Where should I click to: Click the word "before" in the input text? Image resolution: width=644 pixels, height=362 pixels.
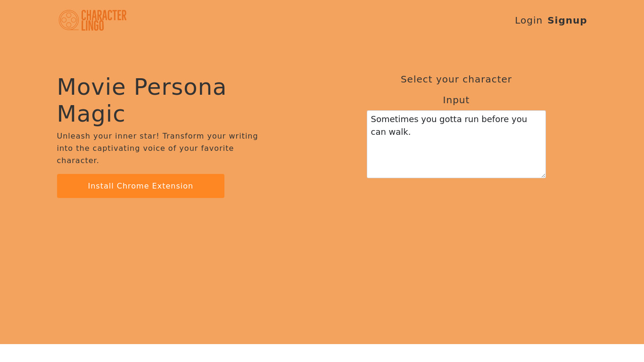pyautogui.click(x=495, y=119)
